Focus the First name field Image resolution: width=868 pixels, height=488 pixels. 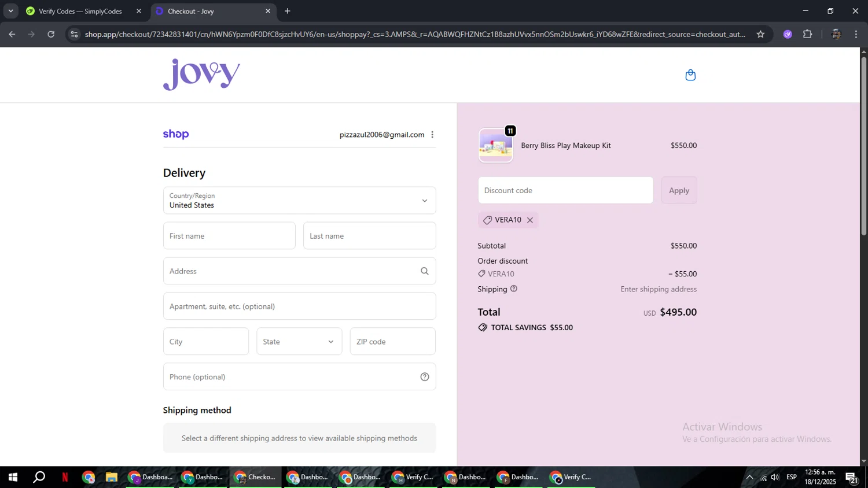pos(229,236)
